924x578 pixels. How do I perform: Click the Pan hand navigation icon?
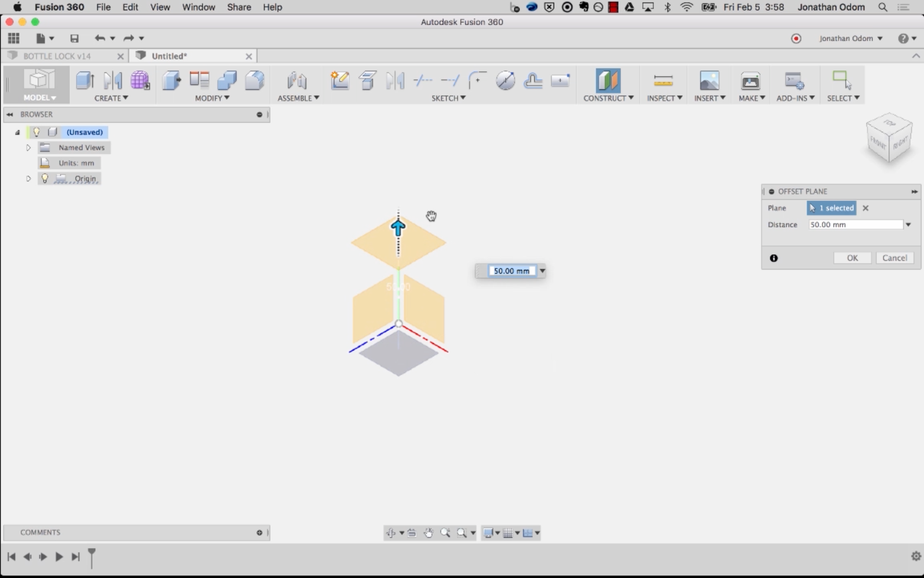tap(428, 533)
